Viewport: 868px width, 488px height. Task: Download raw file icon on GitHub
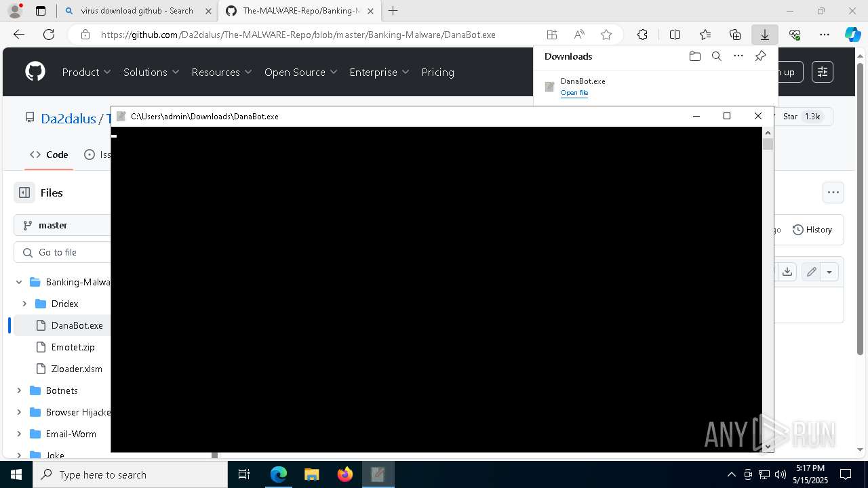[x=787, y=272]
